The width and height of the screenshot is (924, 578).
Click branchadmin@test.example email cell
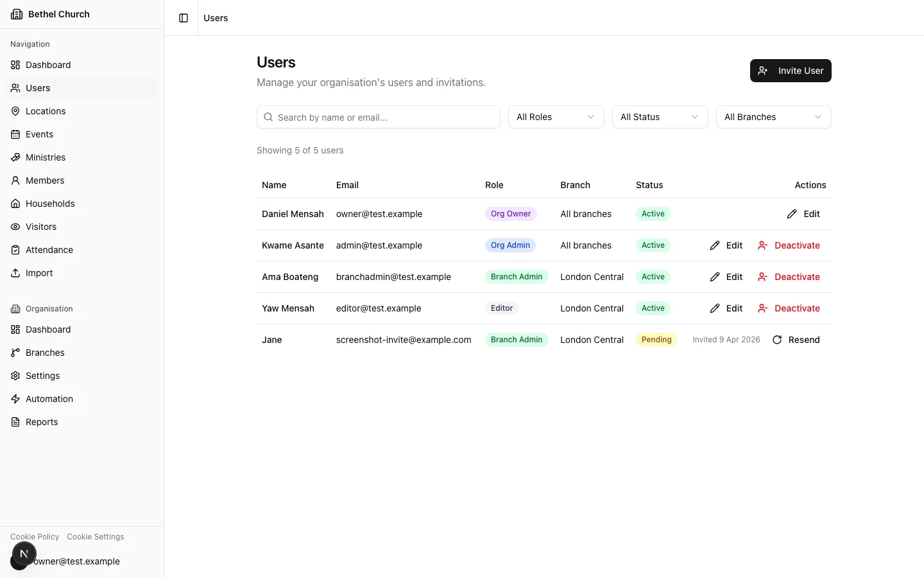pos(393,277)
